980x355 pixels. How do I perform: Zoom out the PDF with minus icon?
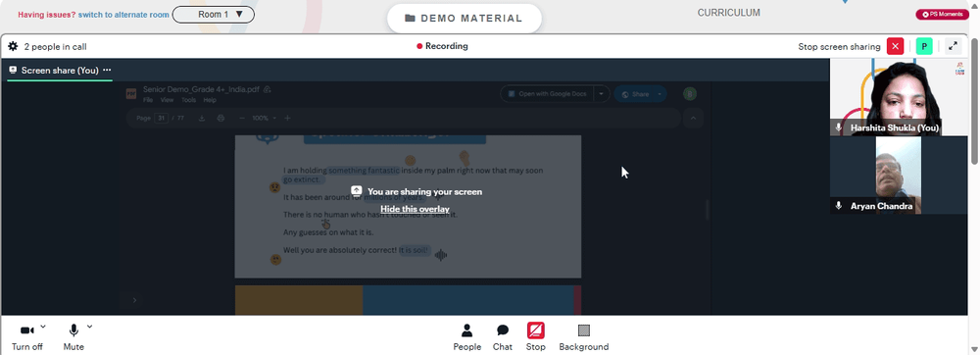pyautogui.click(x=242, y=118)
